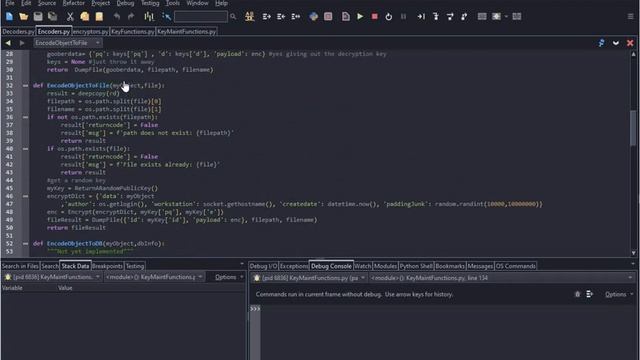Viewport: 640px width, 360px height.
Task: Create a new file with toolbar icon
Action: [9, 16]
